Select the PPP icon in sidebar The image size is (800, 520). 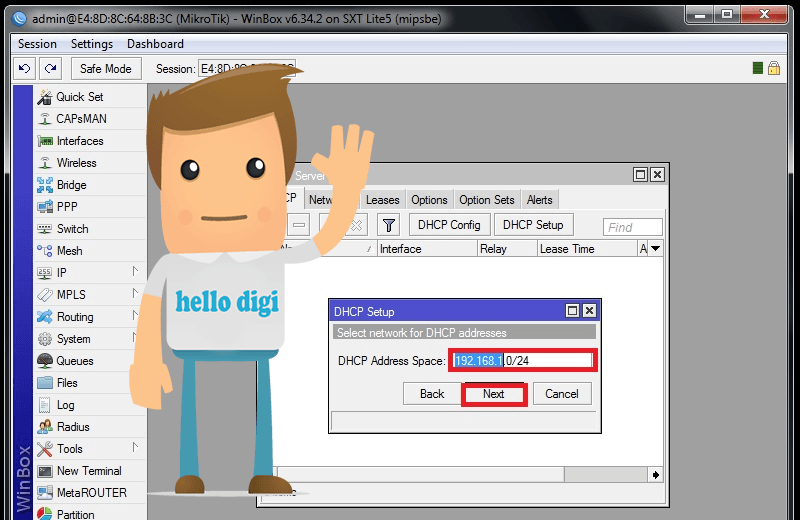45,207
